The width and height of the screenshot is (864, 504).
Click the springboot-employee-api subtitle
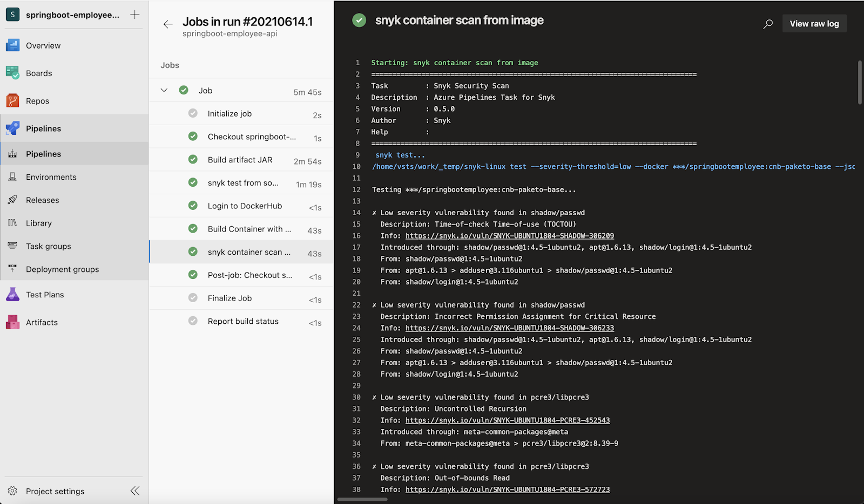[x=230, y=33]
